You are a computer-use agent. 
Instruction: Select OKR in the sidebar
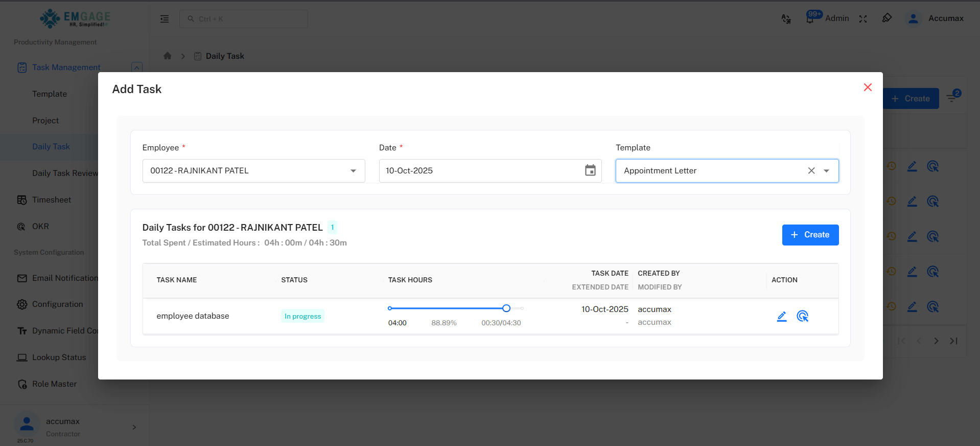40,227
